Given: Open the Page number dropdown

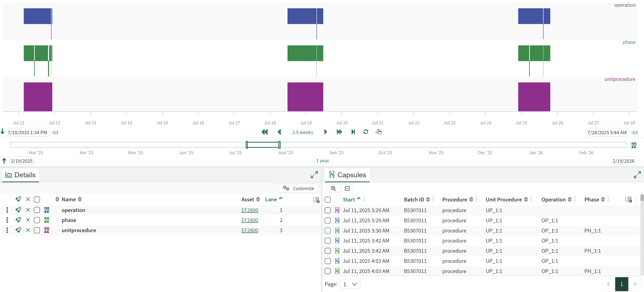Looking at the screenshot, I should (x=350, y=284).
